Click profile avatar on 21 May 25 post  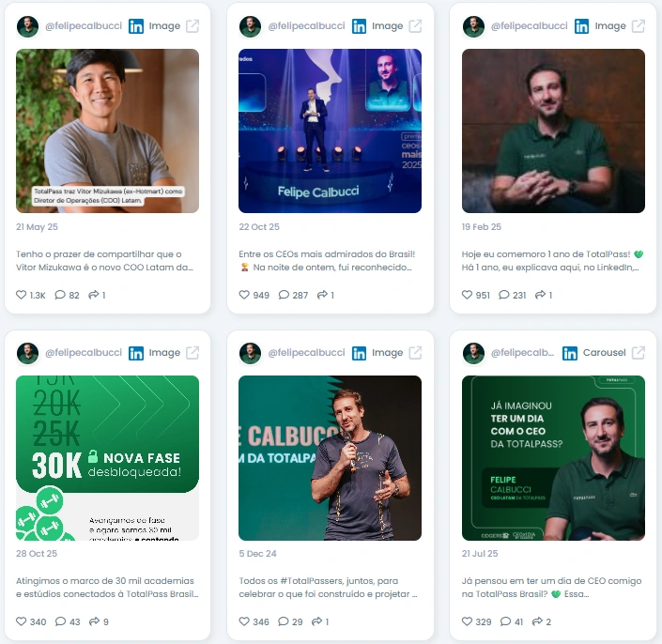[x=27, y=26]
